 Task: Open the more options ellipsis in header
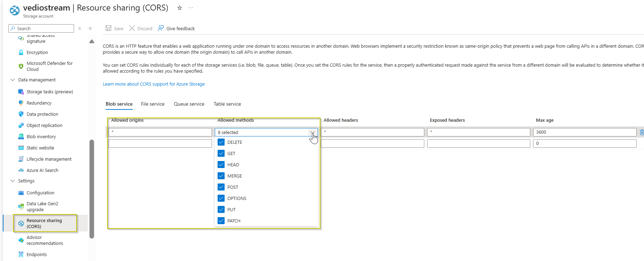[x=191, y=8]
